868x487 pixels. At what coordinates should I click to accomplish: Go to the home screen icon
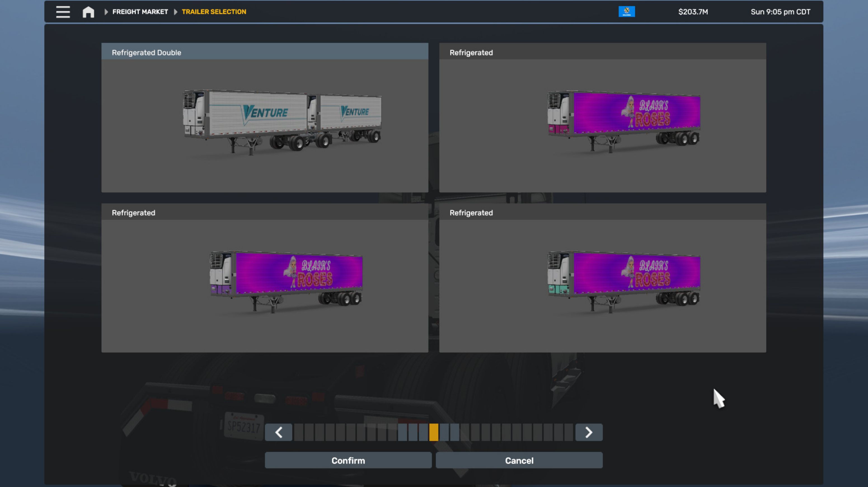coord(88,12)
